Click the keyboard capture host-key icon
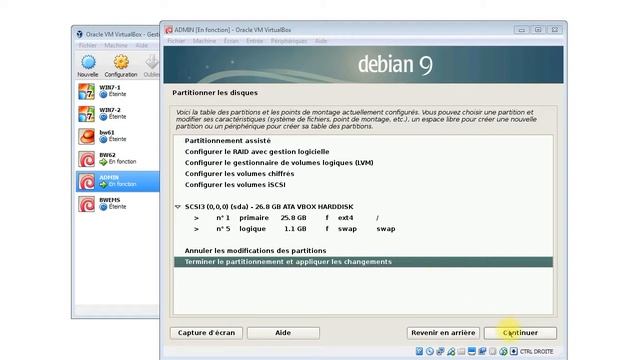The image size is (640, 360). click(514, 351)
